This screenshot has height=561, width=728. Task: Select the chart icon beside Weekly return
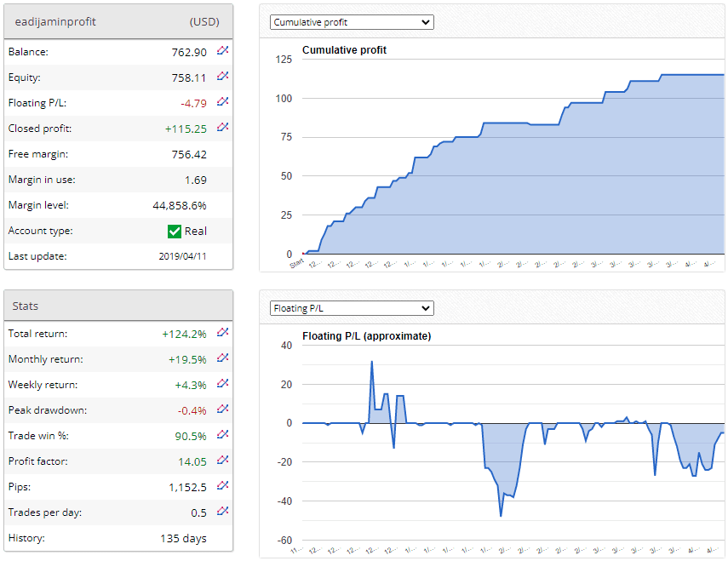[x=222, y=384]
